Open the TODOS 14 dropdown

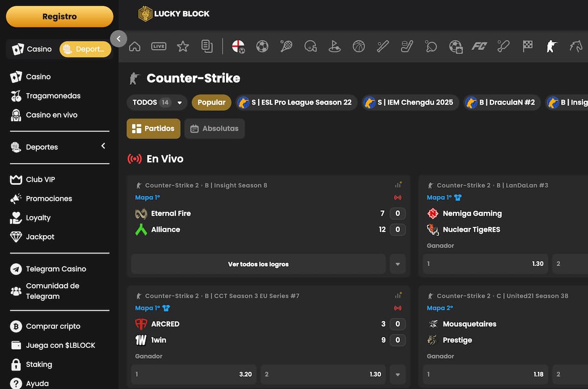click(x=157, y=102)
